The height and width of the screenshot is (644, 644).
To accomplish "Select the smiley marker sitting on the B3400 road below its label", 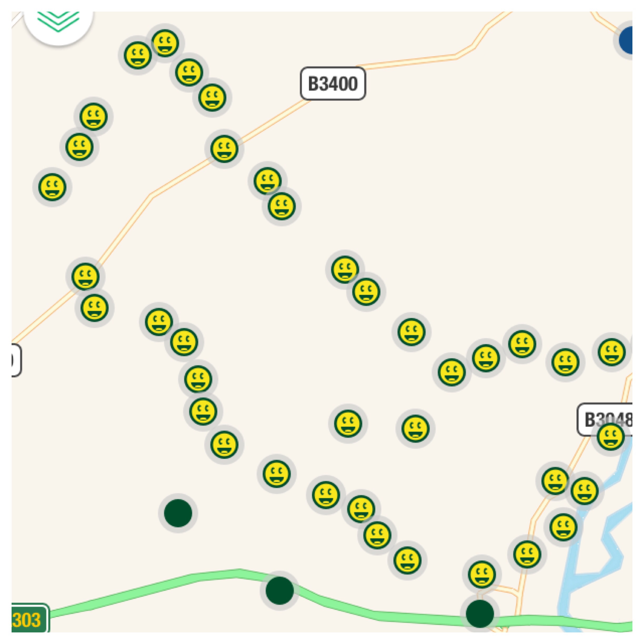I will pos(224,148).
